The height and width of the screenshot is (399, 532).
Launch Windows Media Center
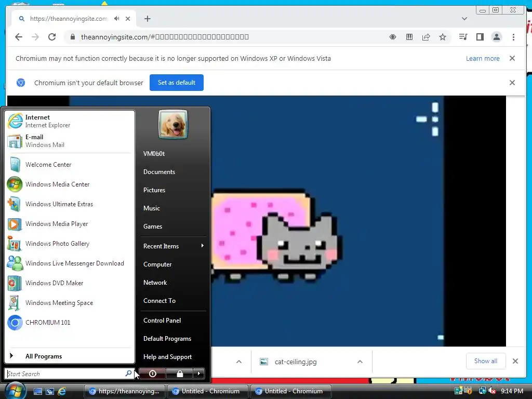click(x=70, y=184)
